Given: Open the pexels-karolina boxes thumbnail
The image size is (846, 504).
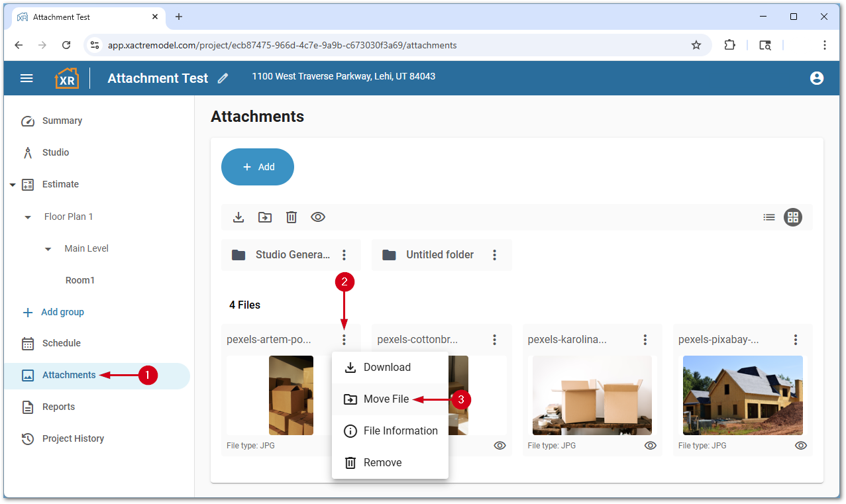Looking at the screenshot, I should tap(592, 395).
